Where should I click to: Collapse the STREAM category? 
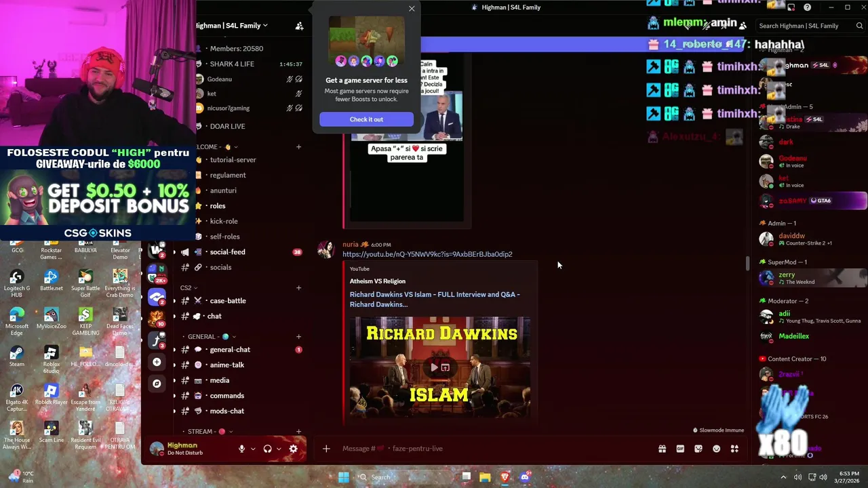[x=210, y=432]
